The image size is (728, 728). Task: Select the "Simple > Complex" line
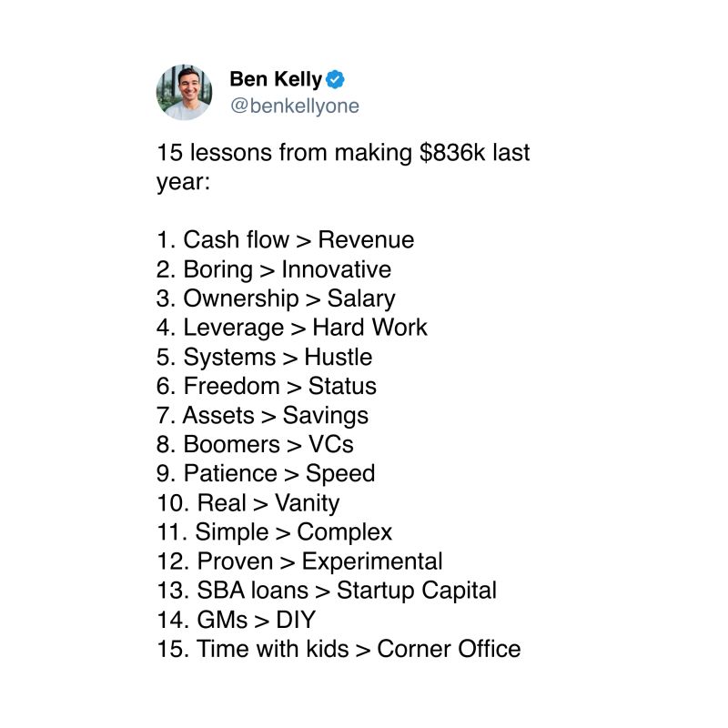click(x=274, y=532)
